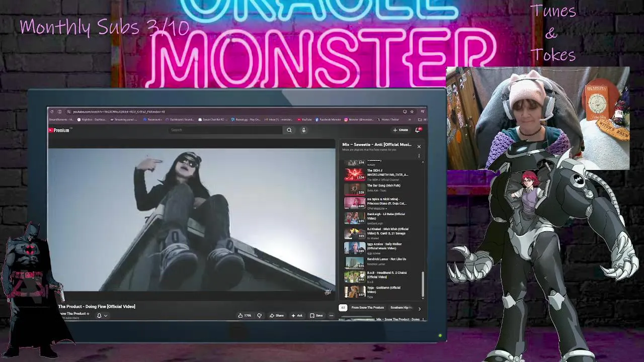The height and width of the screenshot is (362, 644).
Task: Open YouTube notifications bell
Action: (418, 130)
